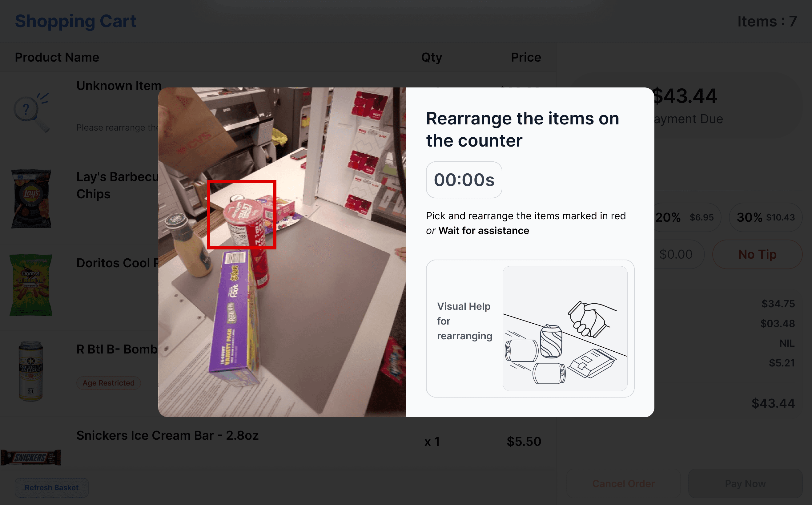Click the Shopping Cart heading
Viewport: 812px width, 505px height.
pyautogui.click(x=76, y=21)
